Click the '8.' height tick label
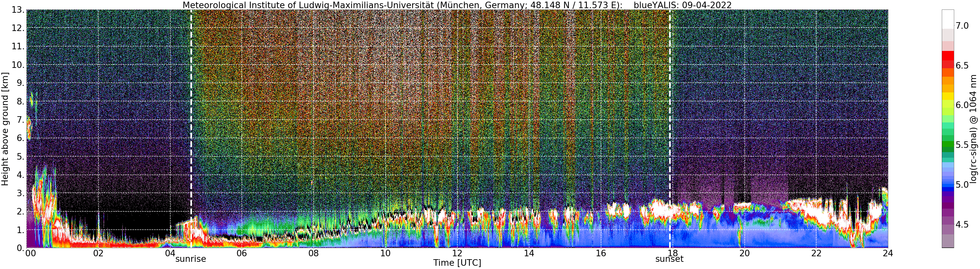The height and width of the screenshot is (269, 980). 21,102
